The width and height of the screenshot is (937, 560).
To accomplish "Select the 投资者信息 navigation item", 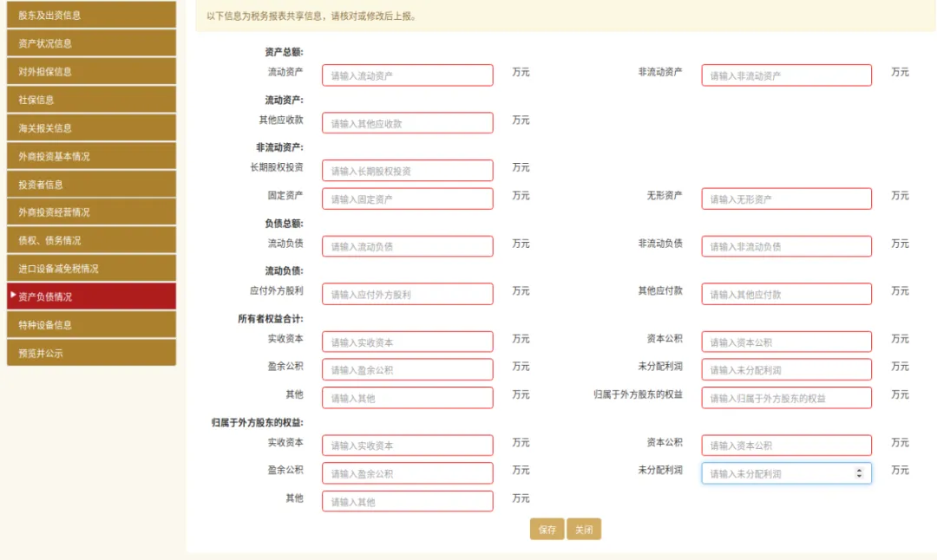I will pyautogui.click(x=91, y=185).
